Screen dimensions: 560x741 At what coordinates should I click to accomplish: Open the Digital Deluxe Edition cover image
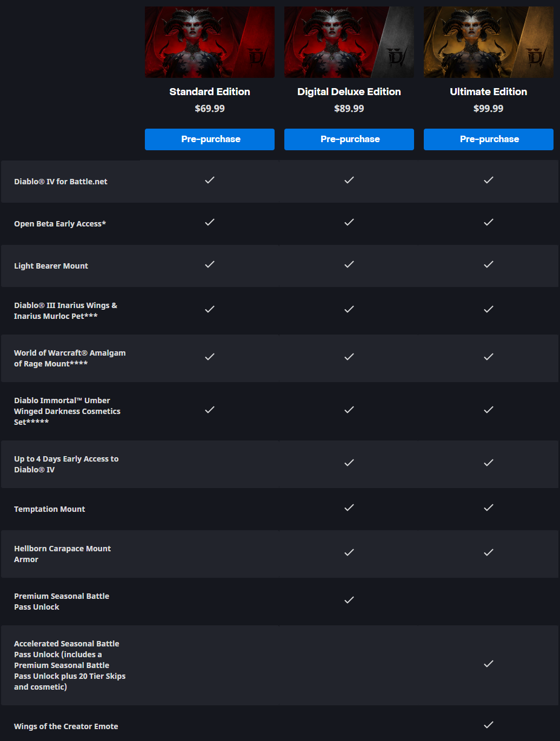349,42
